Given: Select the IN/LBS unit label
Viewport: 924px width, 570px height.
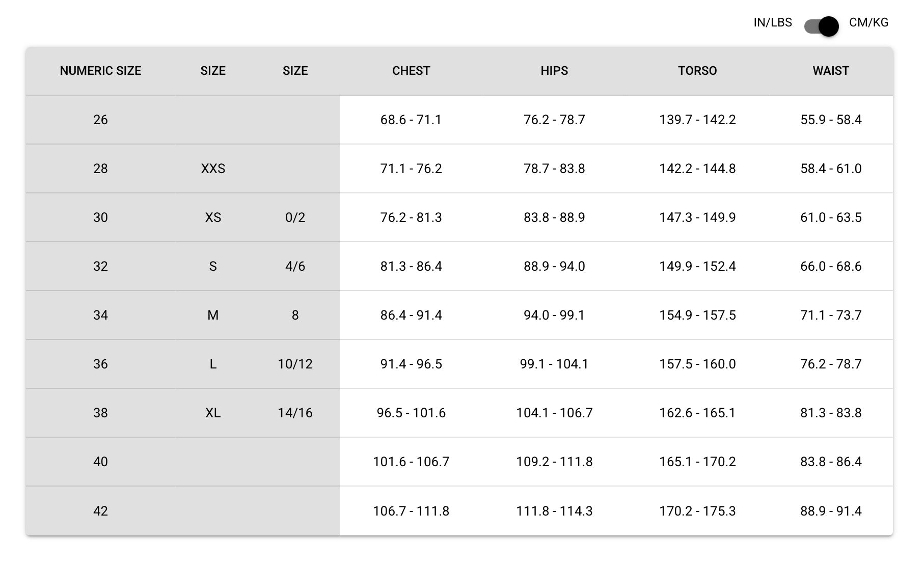Looking at the screenshot, I should pos(772,22).
